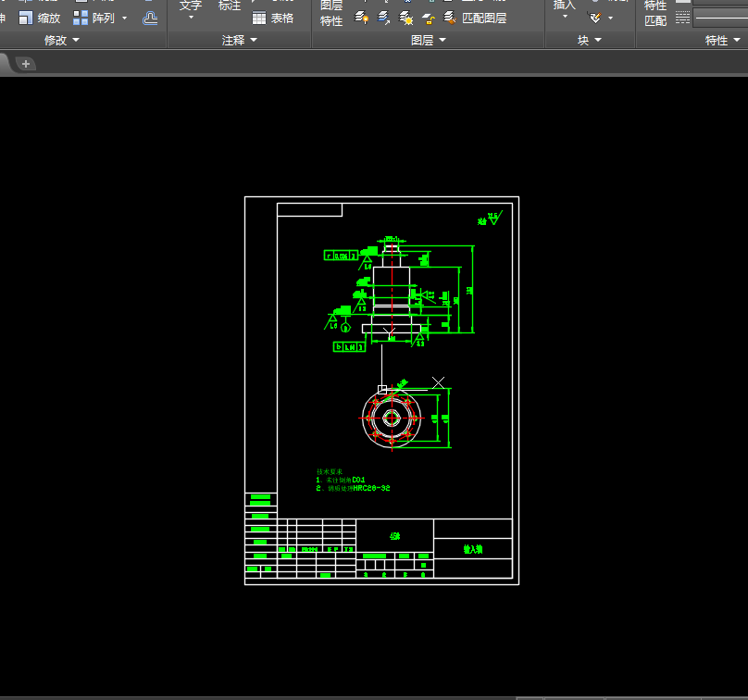Insert a 表格 (Table)

[x=272, y=19]
